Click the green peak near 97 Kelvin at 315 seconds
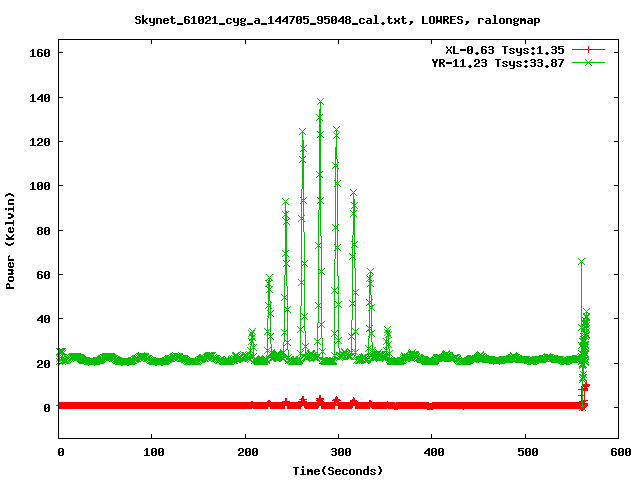640x480 pixels. point(353,192)
